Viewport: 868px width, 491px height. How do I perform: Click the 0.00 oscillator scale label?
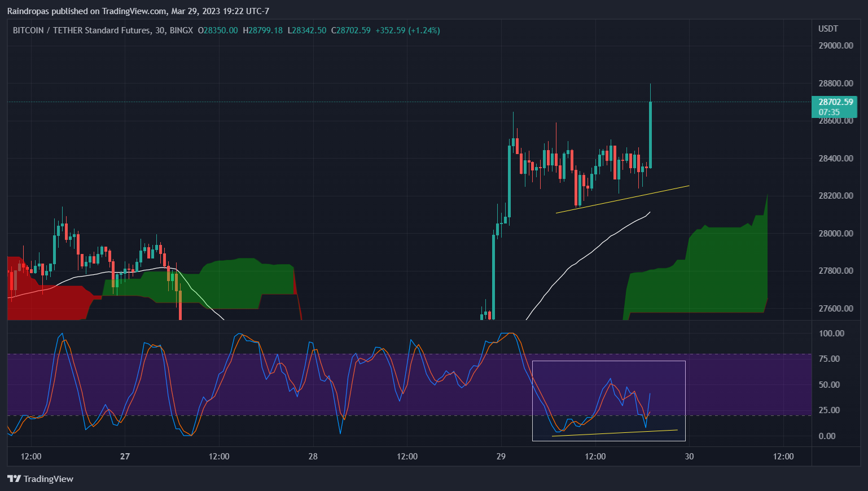click(827, 436)
